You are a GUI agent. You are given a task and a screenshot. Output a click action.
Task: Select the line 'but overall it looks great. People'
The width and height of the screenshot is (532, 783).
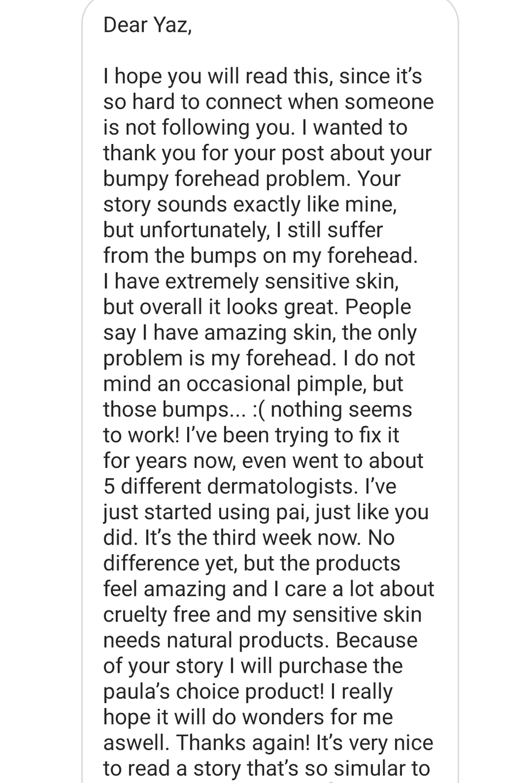257,307
